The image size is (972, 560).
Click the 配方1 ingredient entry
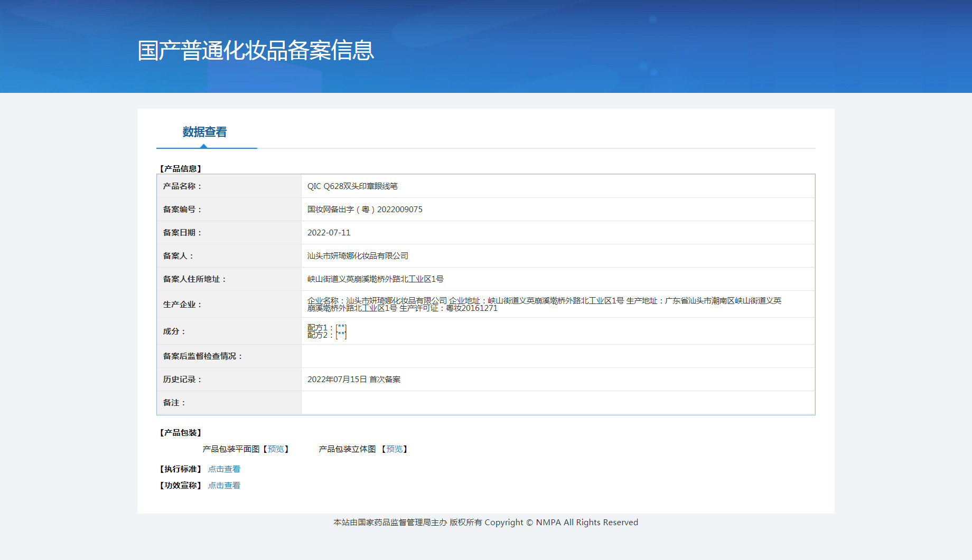point(326,328)
